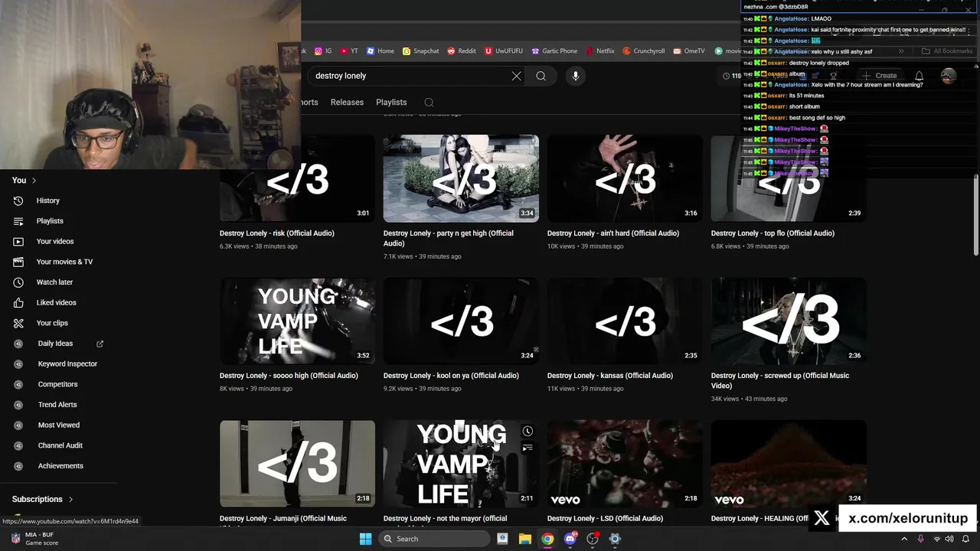Play 'party n get high' thumbnail
The height and width of the screenshot is (551, 980).
[x=461, y=178]
